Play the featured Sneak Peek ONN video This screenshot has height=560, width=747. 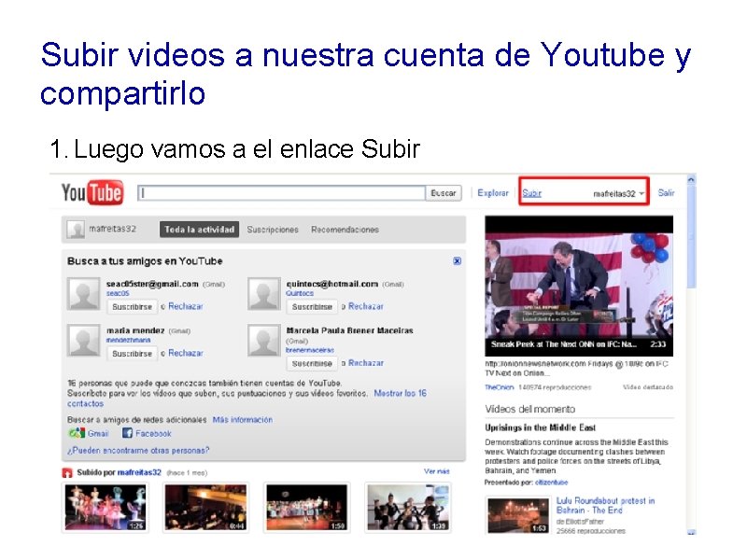pyautogui.click(x=579, y=286)
